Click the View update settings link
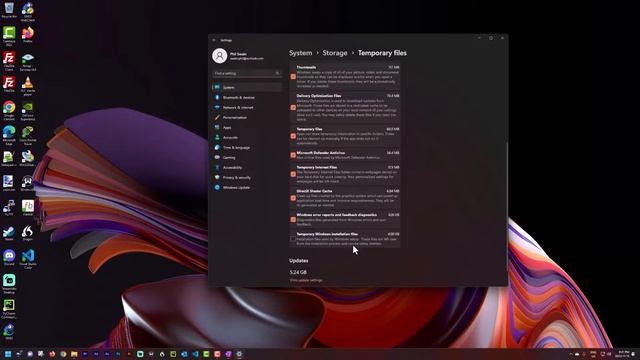The width and height of the screenshot is (640, 360). (x=306, y=280)
